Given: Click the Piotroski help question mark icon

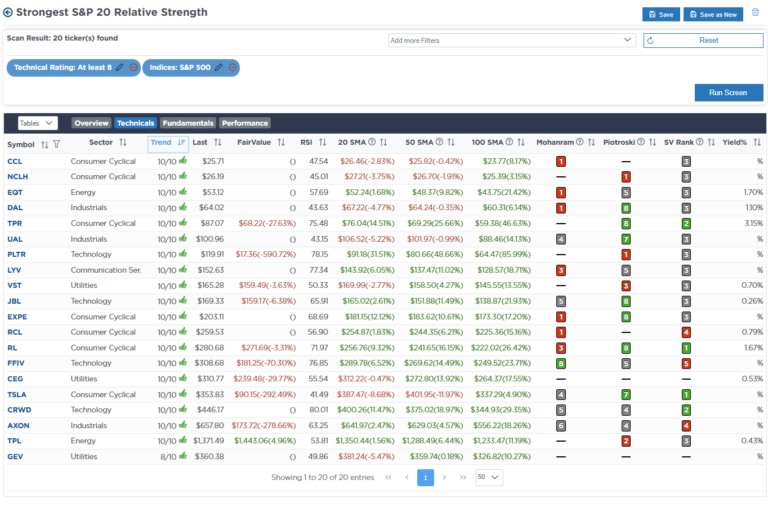Looking at the screenshot, I should (640, 143).
